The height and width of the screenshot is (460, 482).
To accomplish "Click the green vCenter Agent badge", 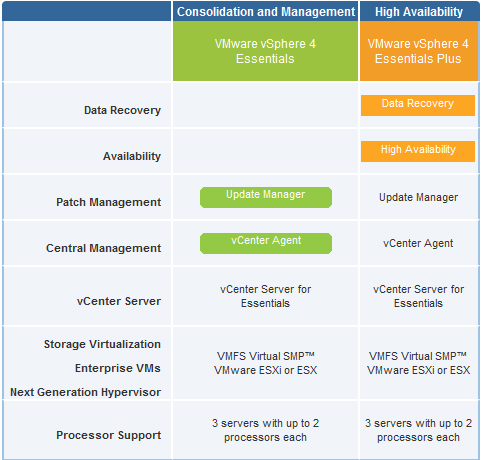I will tap(266, 243).
